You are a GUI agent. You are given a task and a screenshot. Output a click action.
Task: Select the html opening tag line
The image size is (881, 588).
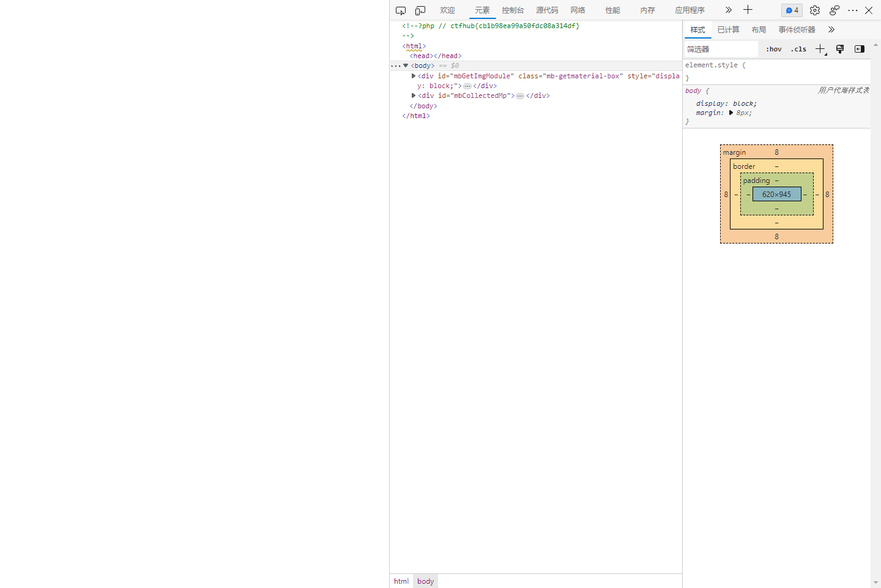[414, 46]
